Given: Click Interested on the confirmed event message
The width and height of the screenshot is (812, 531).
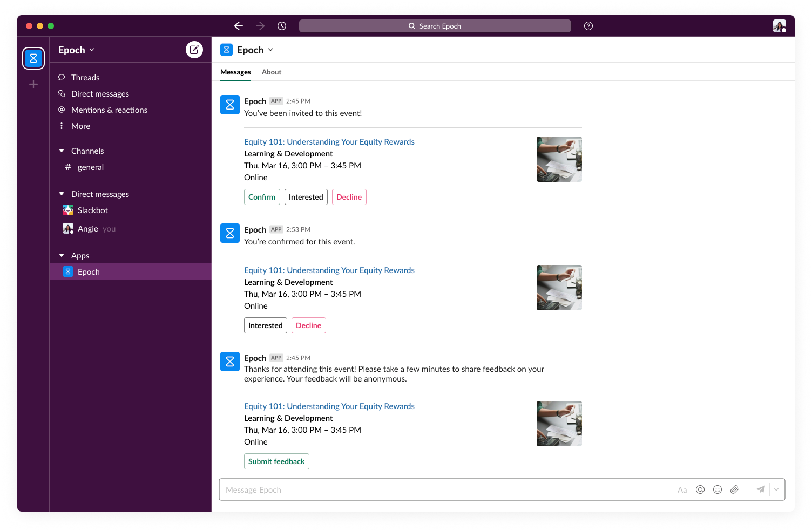Looking at the screenshot, I should click(x=265, y=325).
